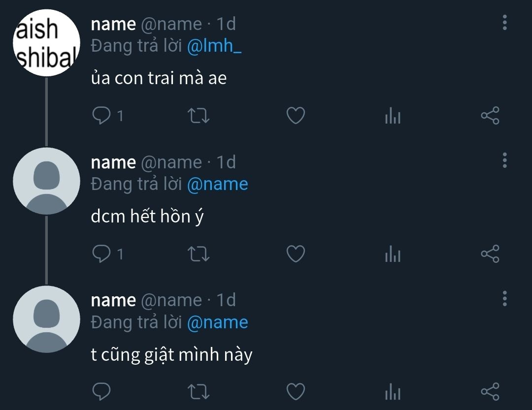Viewport: 532px width, 410px height.
Task: Click @name mention in "dcm hết hồn ý" tweet
Action: point(218,184)
